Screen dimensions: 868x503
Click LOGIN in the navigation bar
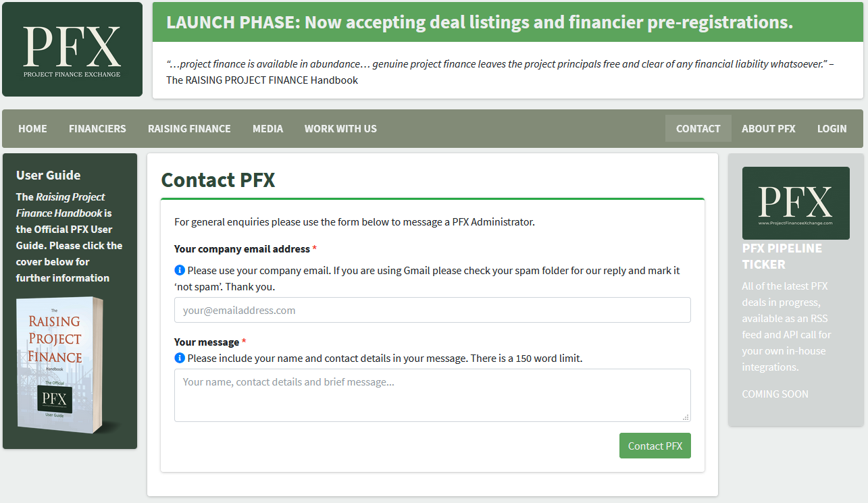tap(832, 128)
